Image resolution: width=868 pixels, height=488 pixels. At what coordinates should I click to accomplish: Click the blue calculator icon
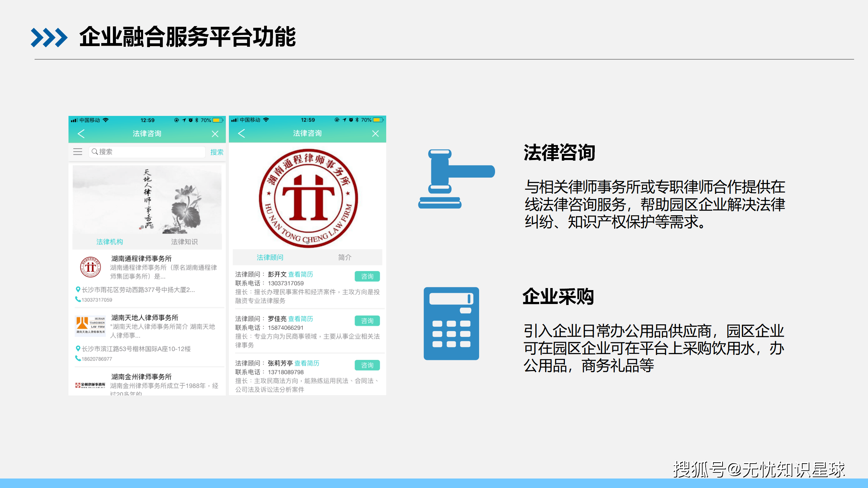click(451, 323)
